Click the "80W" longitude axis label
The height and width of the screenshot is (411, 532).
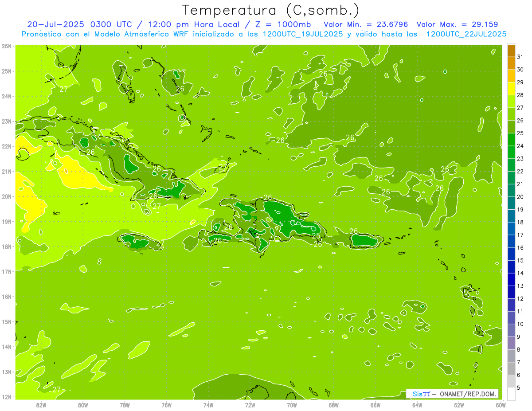point(83,404)
